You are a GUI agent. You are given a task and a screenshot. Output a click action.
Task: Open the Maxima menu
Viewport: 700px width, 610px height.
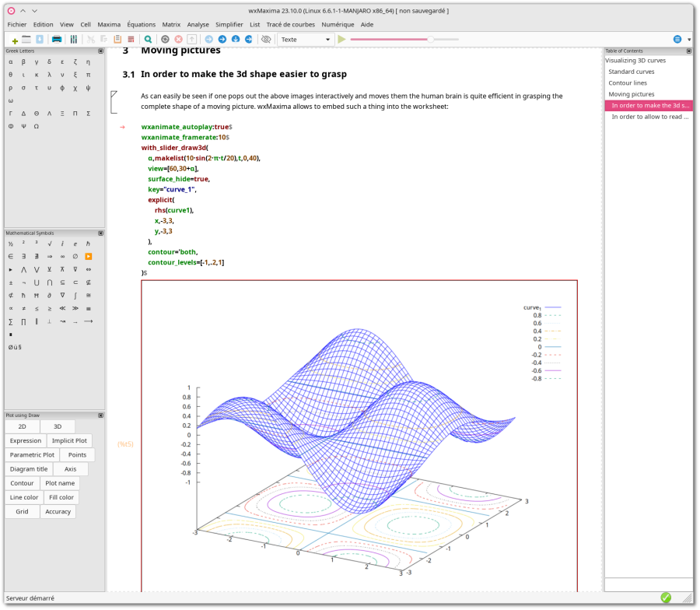coord(109,24)
